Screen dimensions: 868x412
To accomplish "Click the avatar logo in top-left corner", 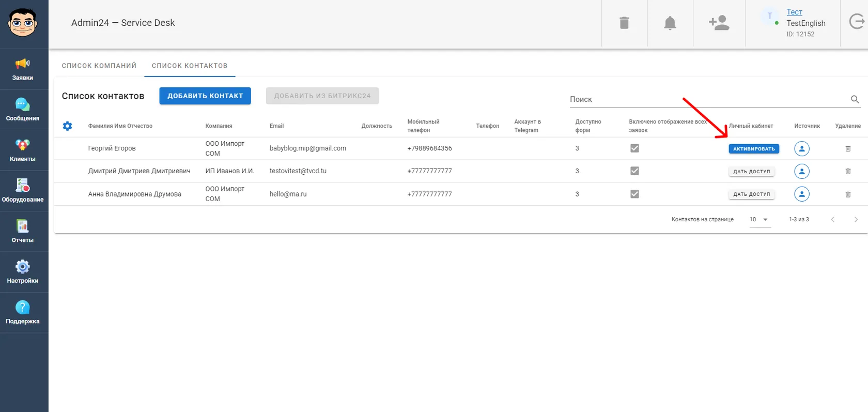I will point(23,23).
